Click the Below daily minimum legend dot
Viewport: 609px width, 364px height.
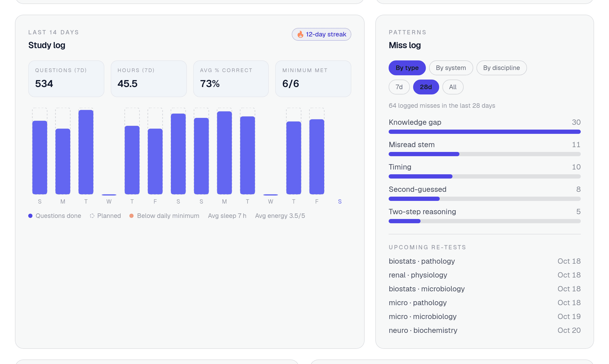pyautogui.click(x=131, y=216)
